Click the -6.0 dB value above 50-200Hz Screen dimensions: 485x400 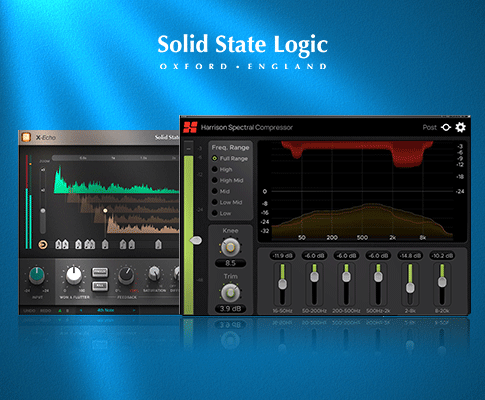pyautogui.click(x=314, y=256)
